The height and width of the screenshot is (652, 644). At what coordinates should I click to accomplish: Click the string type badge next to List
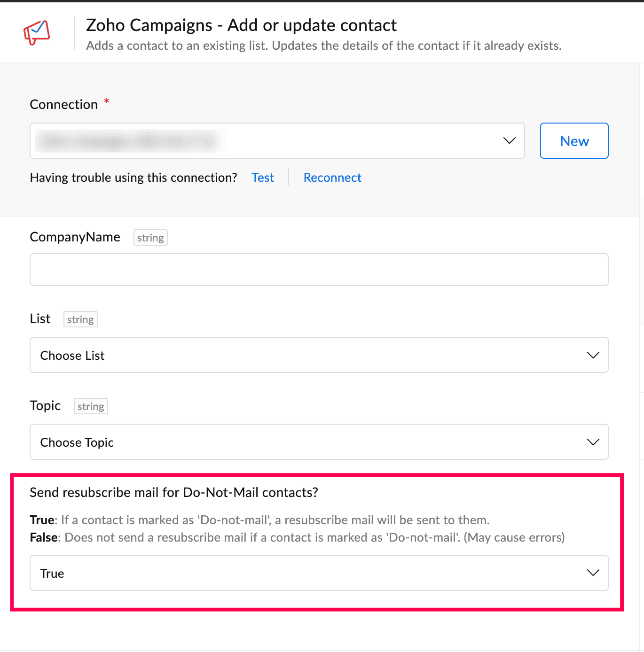coord(80,319)
